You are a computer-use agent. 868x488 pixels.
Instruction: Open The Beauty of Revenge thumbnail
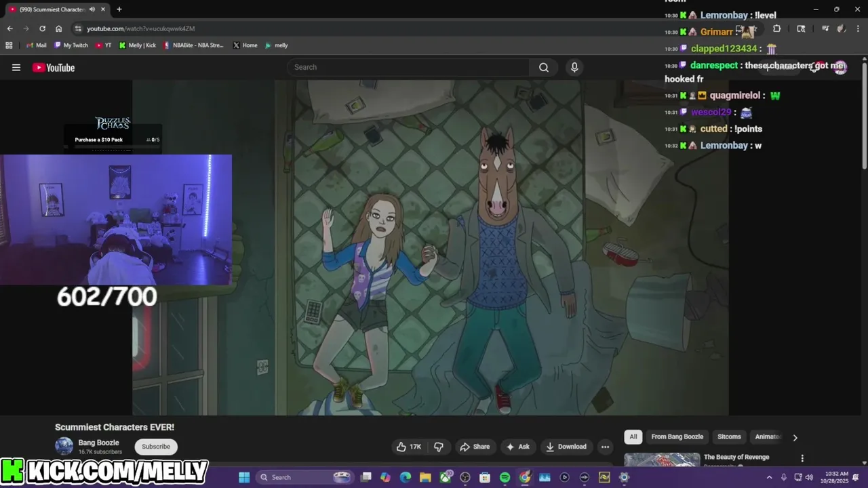[x=662, y=460]
